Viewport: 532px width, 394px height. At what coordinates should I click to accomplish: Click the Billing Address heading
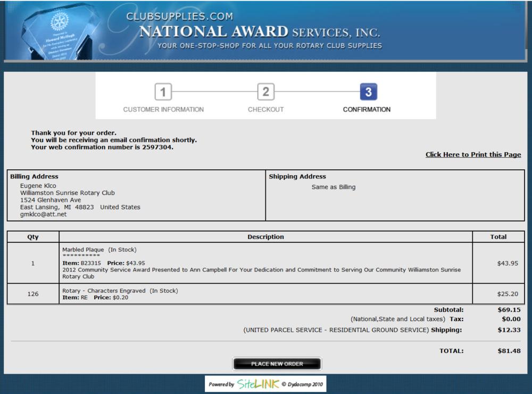pos(34,176)
